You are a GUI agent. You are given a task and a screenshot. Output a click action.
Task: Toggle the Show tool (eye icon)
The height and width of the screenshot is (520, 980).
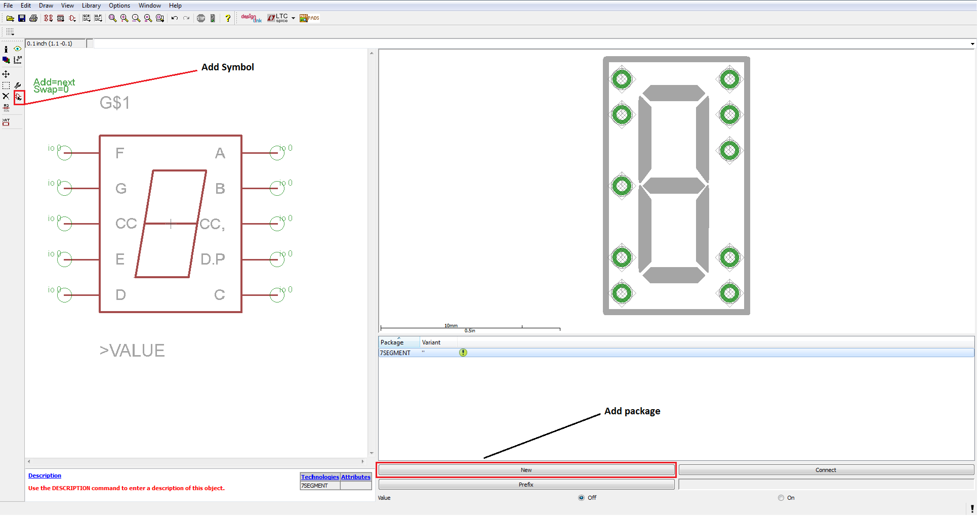[17, 49]
